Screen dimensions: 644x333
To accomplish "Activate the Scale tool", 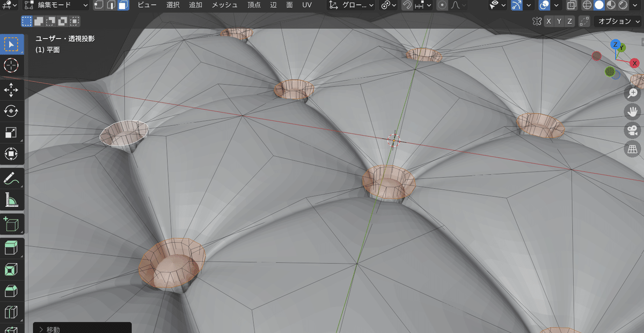I will (x=11, y=132).
